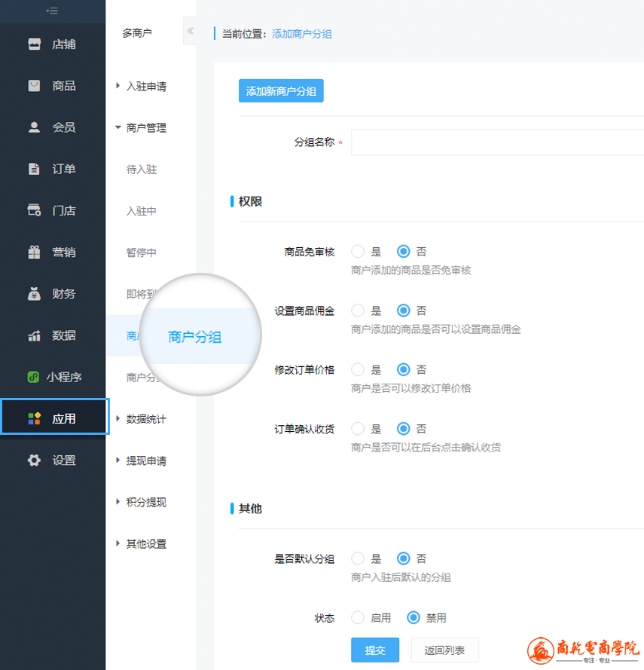Click the store icon beside 店铺
Image resolution: width=644 pixels, height=670 pixels.
(x=34, y=44)
